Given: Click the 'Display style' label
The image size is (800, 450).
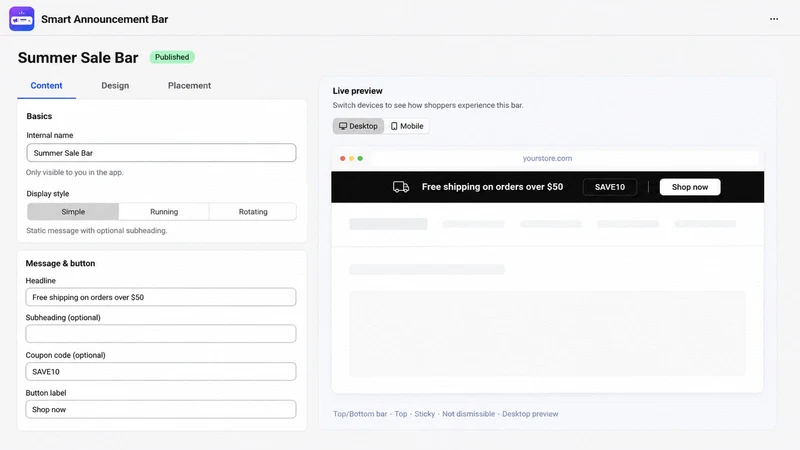Looking at the screenshot, I should click(47, 194).
